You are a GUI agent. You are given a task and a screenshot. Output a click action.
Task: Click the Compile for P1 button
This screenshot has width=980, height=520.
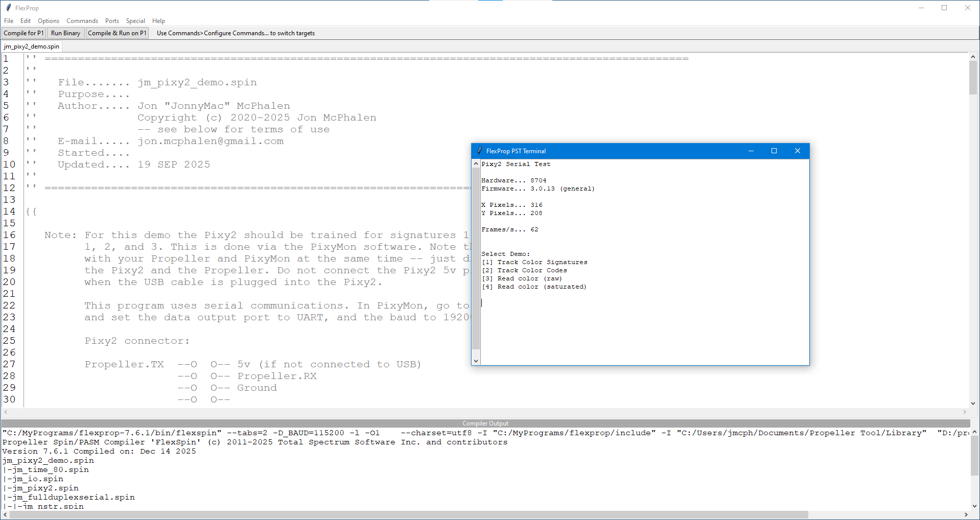(24, 33)
